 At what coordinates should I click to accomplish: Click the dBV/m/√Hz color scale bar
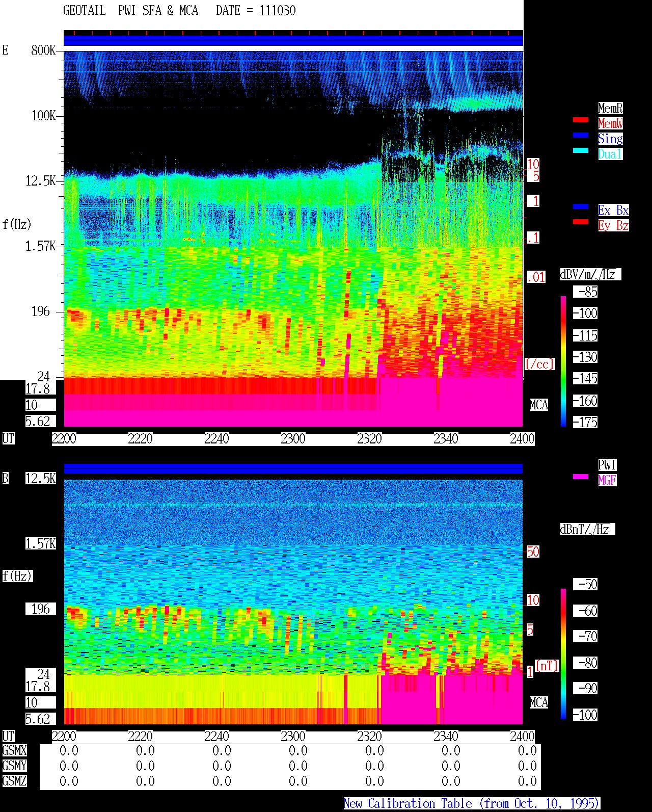pos(563,361)
